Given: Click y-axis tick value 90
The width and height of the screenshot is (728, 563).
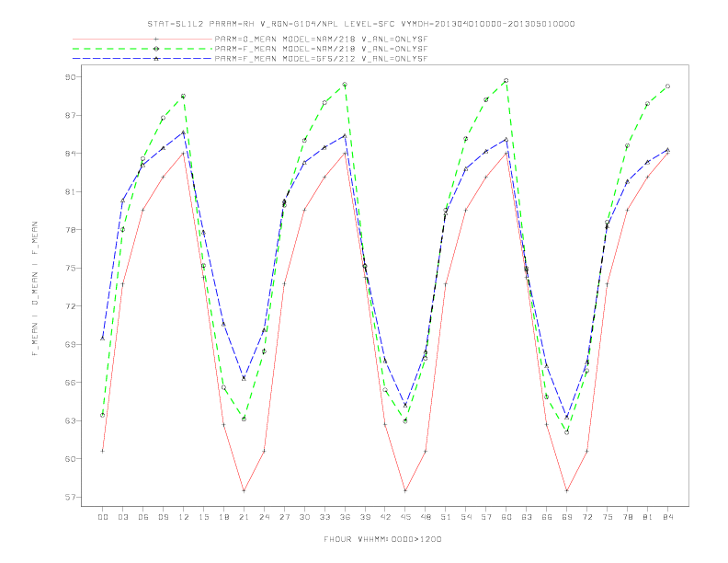Looking at the screenshot, I should click(70, 77).
